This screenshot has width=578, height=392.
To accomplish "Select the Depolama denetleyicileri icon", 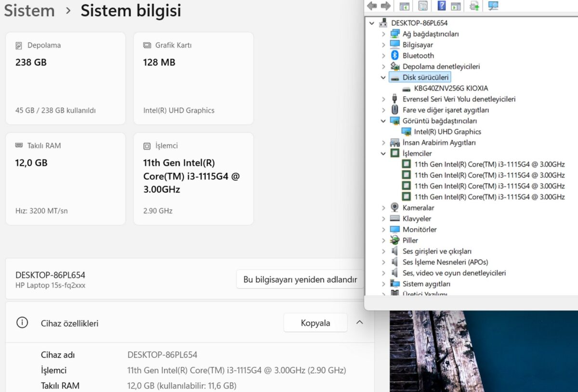I will pos(395,66).
